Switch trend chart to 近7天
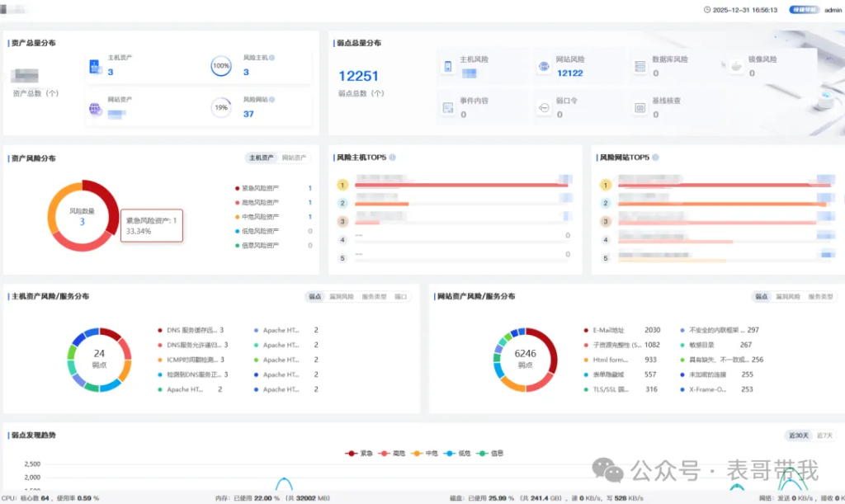The image size is (845, 504). point(824,435)
